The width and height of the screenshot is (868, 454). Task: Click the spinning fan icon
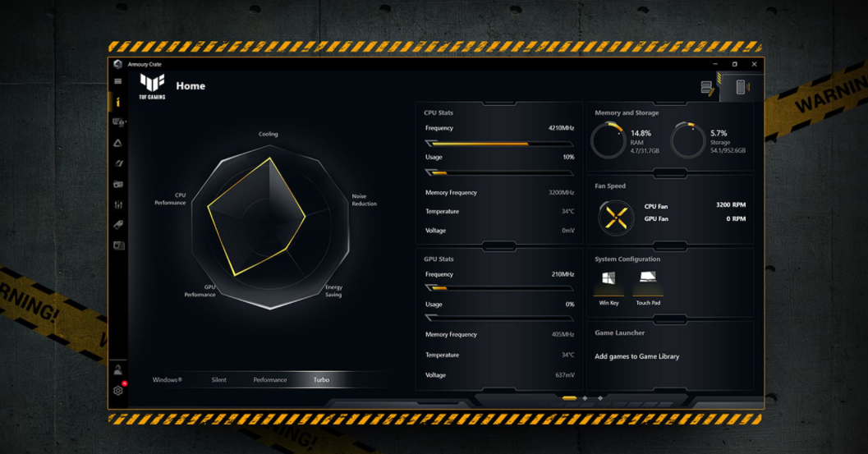point(616,218)
